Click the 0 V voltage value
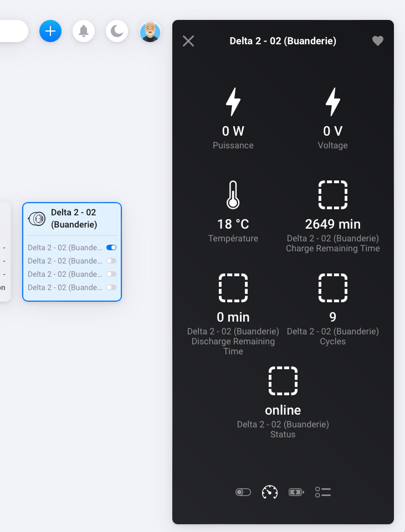 (x=332, y=131)
